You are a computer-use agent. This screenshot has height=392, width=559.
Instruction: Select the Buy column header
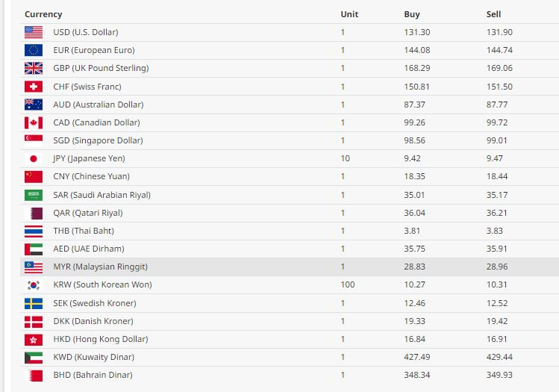tap(412, 14)
